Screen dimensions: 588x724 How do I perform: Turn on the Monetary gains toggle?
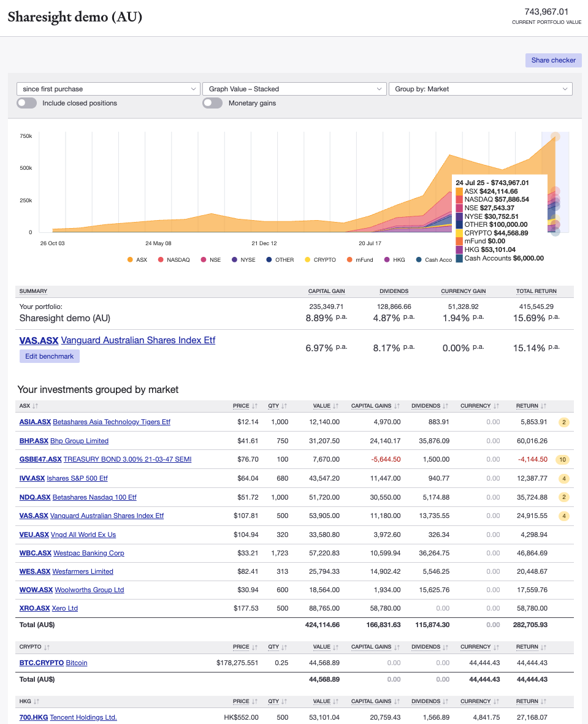(x=212, y=102)
